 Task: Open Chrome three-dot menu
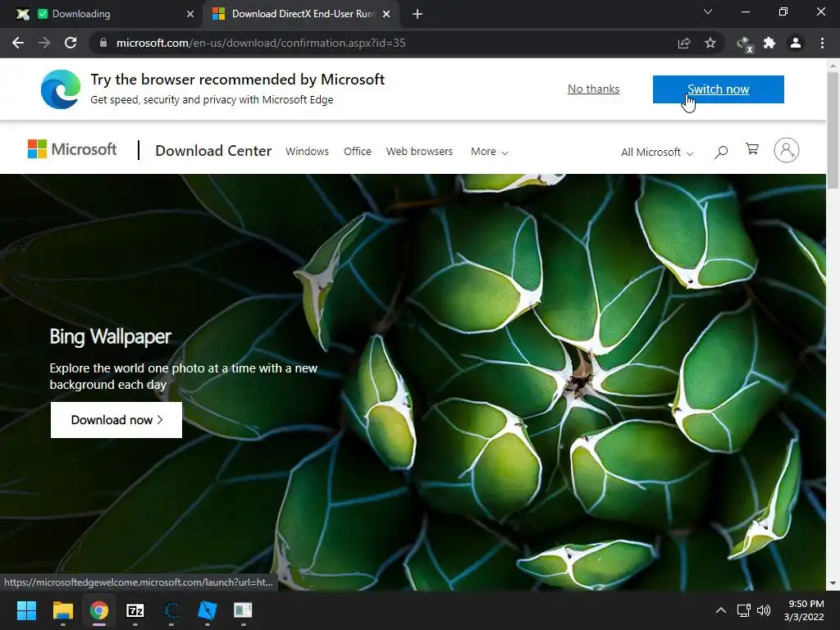pos(822,43)
